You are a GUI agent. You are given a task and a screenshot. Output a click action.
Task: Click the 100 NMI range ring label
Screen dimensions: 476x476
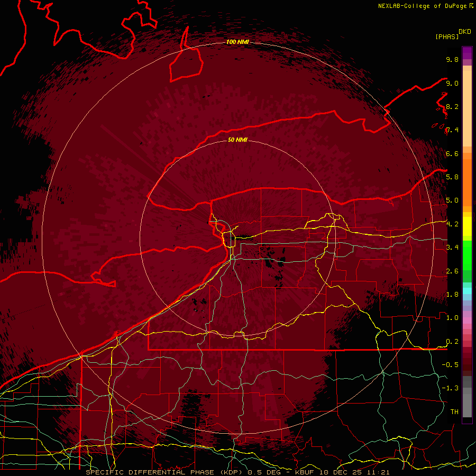click(x=237, y=42)
